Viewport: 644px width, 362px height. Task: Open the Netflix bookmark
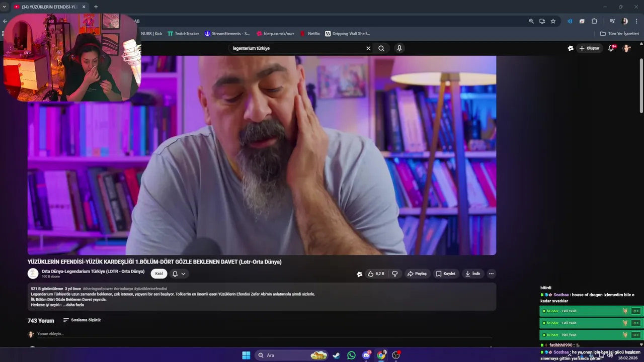coord(310,34)
